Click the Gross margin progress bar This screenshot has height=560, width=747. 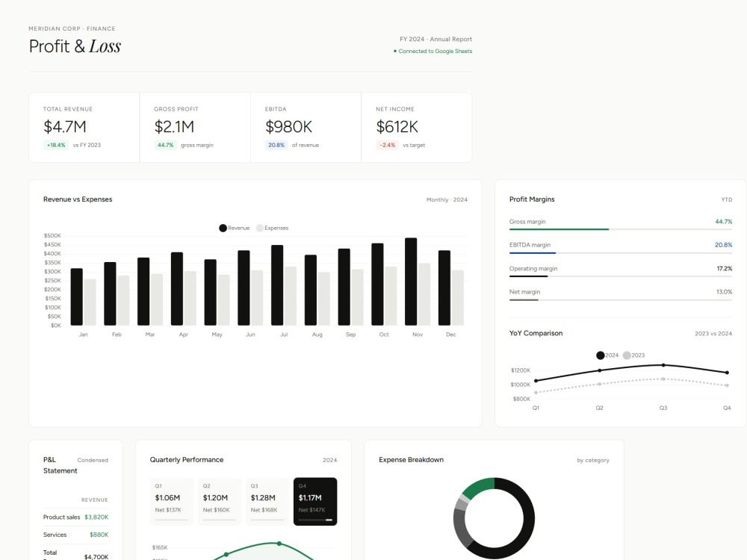point(621,229)
